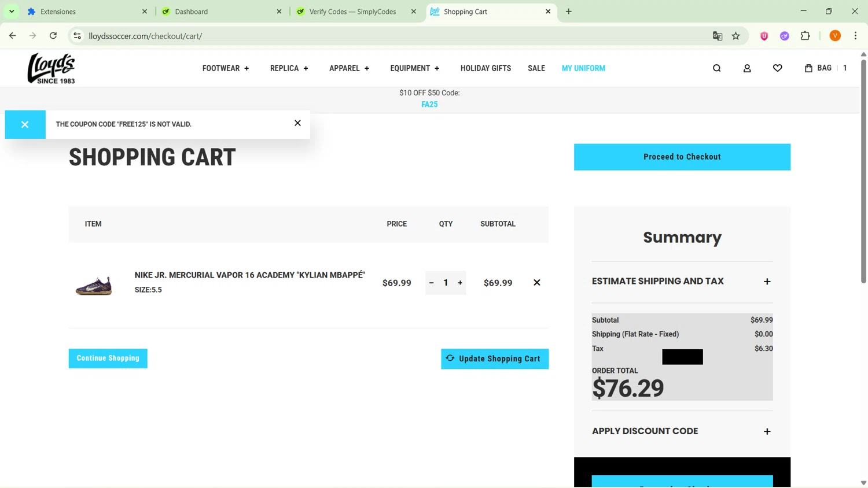Close the Verify Codes tab
868x488 pixels.
pos(413,12)
